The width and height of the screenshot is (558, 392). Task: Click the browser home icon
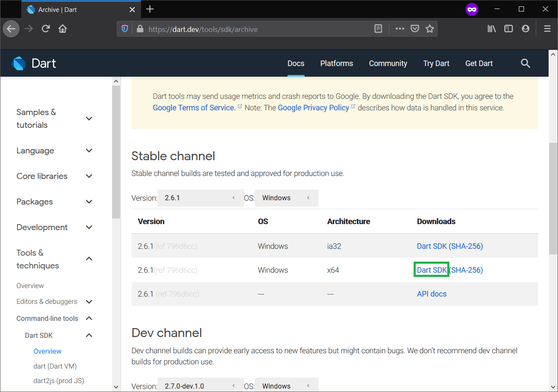pos(62,29)
